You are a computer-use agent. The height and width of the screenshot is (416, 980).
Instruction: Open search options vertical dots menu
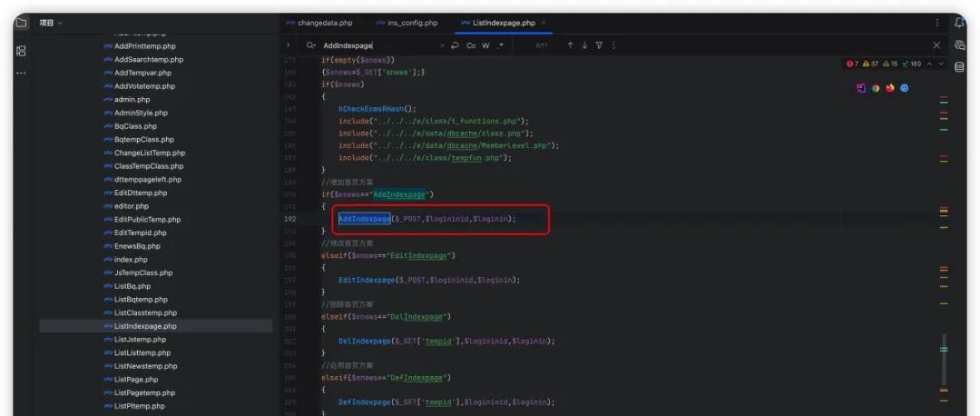(x=613, y=45)
